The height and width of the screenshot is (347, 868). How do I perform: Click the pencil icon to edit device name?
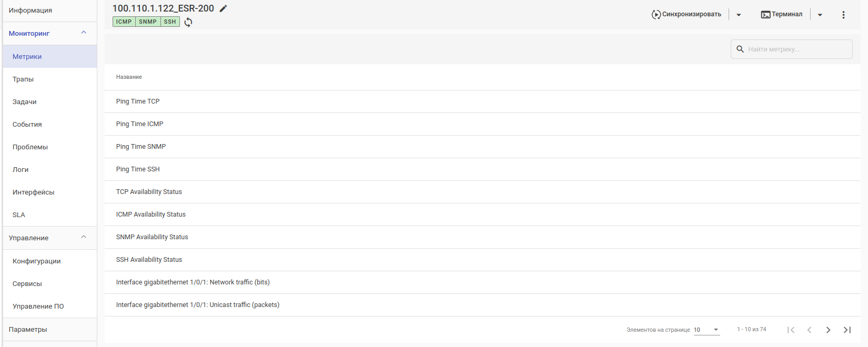click(224, 8)
